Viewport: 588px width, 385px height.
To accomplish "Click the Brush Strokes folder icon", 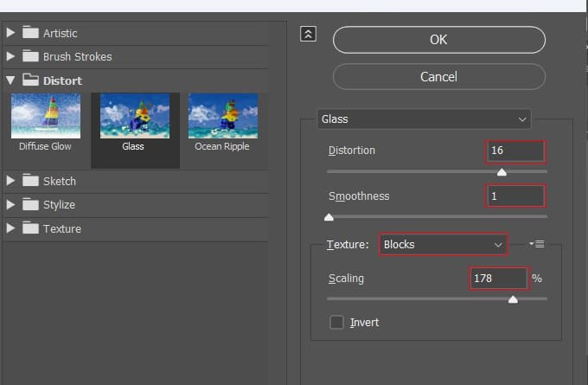I will [30, 56].
